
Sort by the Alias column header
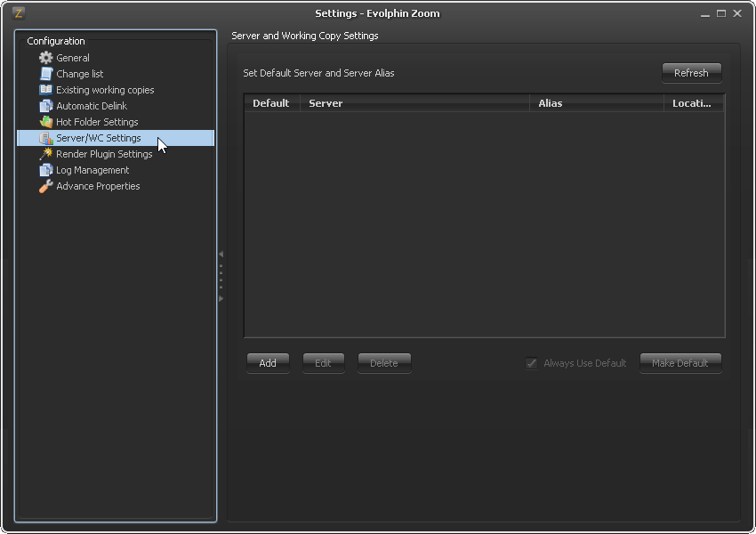pyautogui.click(x=597, y=103)
